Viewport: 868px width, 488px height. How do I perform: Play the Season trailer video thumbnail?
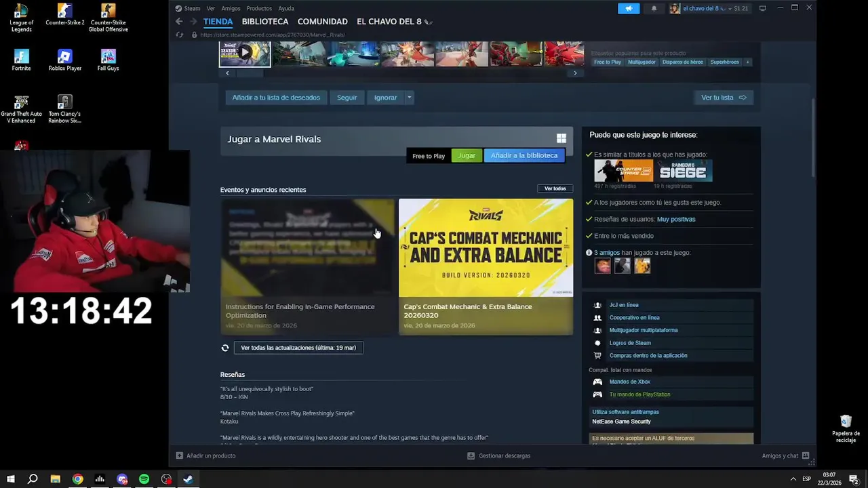pos(245,54)
